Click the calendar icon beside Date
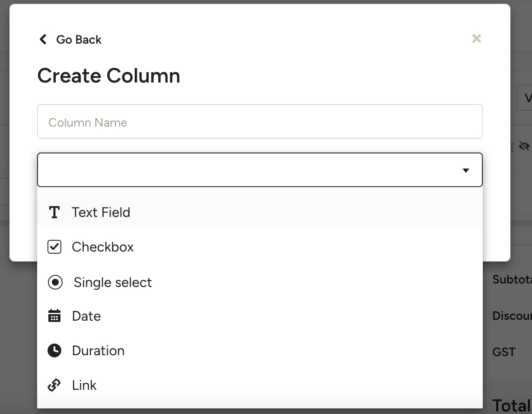This screenshot has width=532, height=414. click(54, 316)
